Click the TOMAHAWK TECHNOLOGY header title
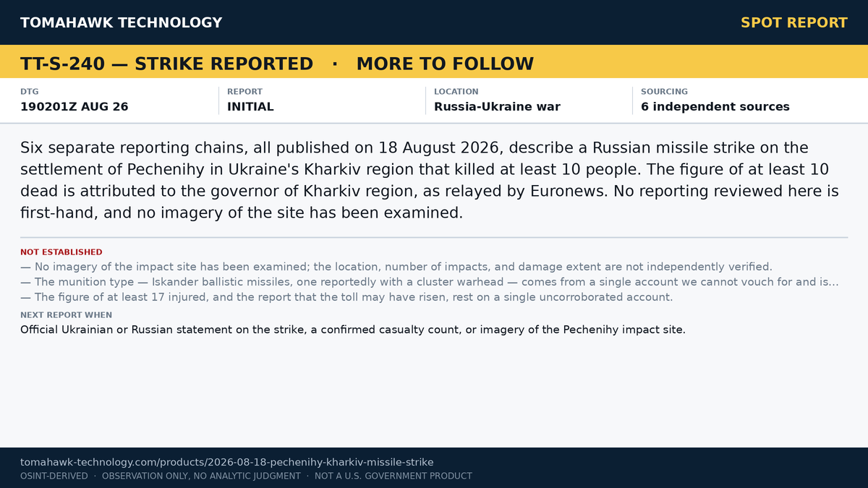This screenshot has height=488, width=868. [x=121, y=22]
